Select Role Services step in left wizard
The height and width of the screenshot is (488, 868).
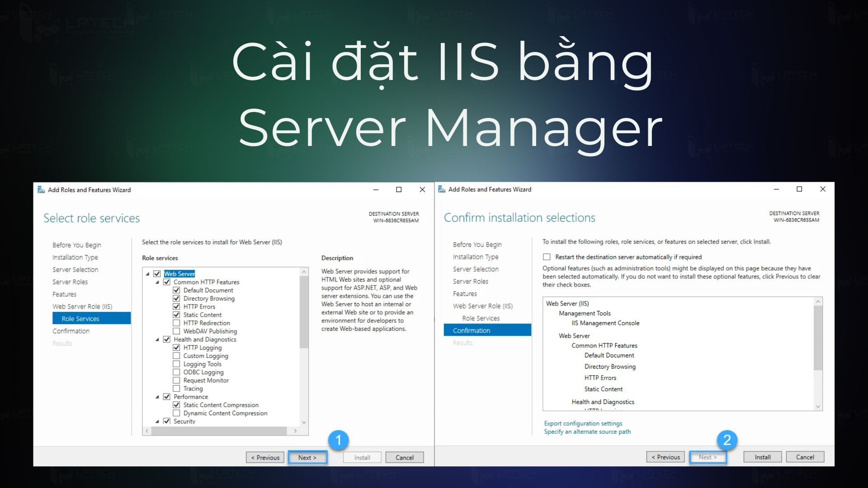[x=92, y=319]
